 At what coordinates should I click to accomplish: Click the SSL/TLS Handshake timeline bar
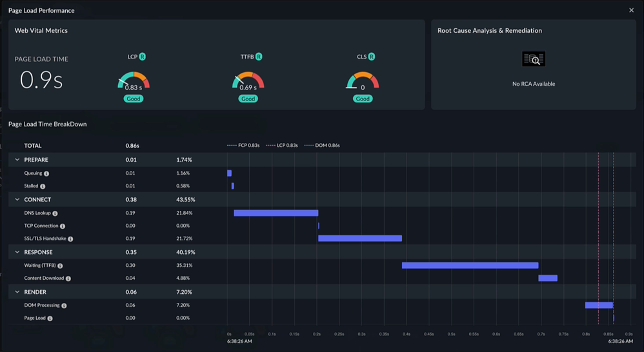tap(360, 239)
